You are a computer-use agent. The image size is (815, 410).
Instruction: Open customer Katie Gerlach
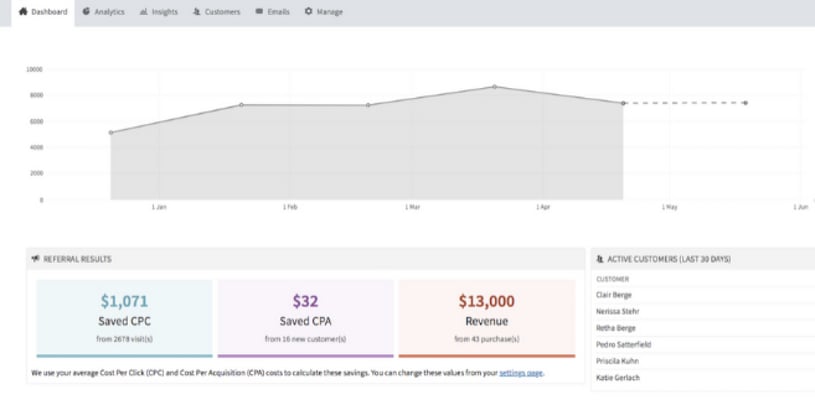[615, 375]
